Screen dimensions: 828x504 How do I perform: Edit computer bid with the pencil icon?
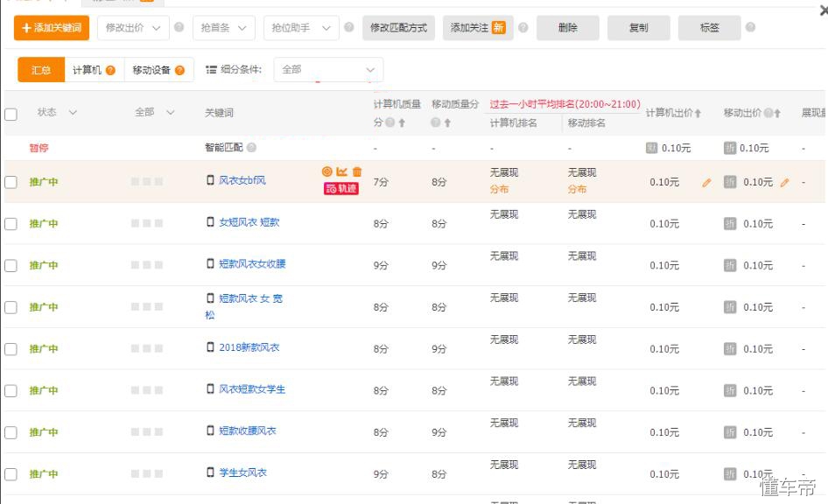(x=707, y=182)
